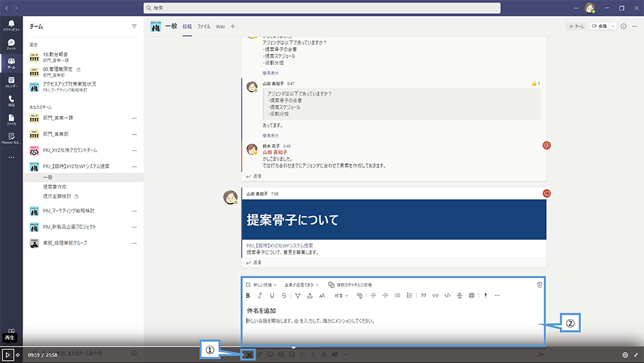
Task: Expand the 全員が返信できる reply permission dropdown
Action: tap(301, 284)
